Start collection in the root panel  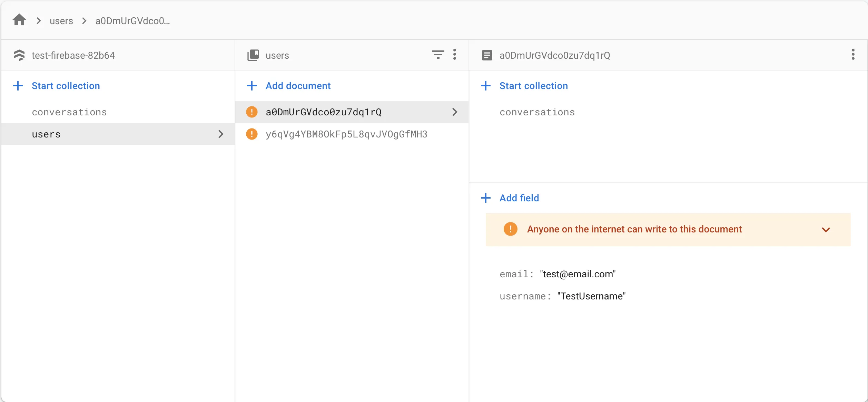pyautogui.click(x=66, y=86)
